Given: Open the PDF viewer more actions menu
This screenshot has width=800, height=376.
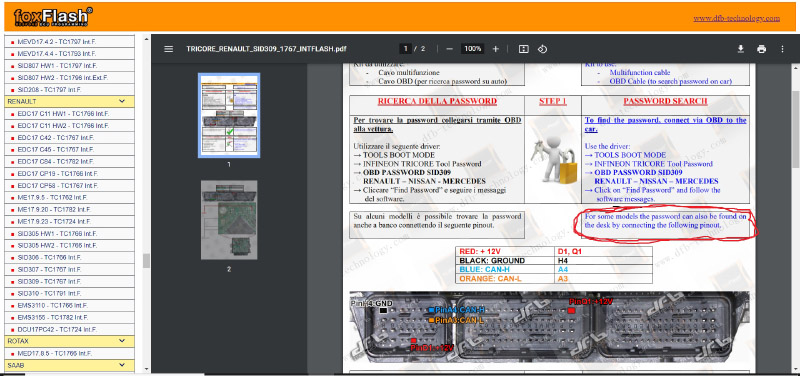Looking at the screenshot, I should pos(782,49).
